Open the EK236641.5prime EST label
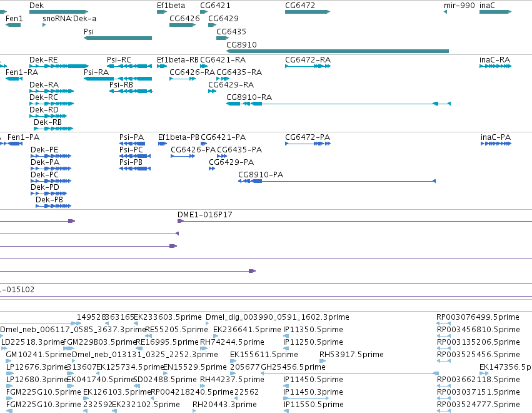Screen dimensions: 532x414 pyautogui.click(x=247, y=330)
